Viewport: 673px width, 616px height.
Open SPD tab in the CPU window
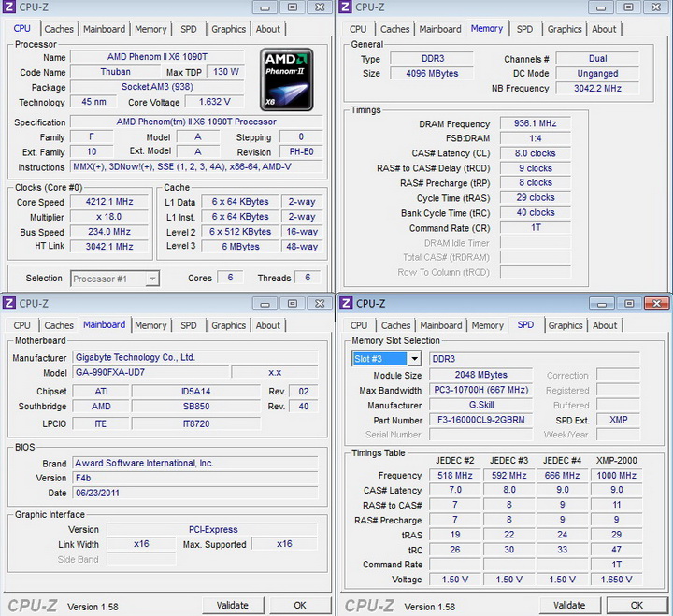tap(189, 29)
